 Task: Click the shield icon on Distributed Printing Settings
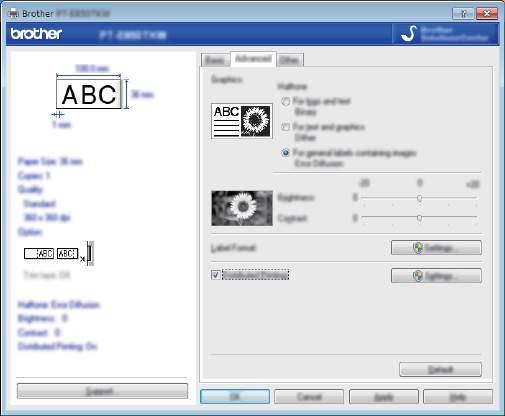[418, 276]
